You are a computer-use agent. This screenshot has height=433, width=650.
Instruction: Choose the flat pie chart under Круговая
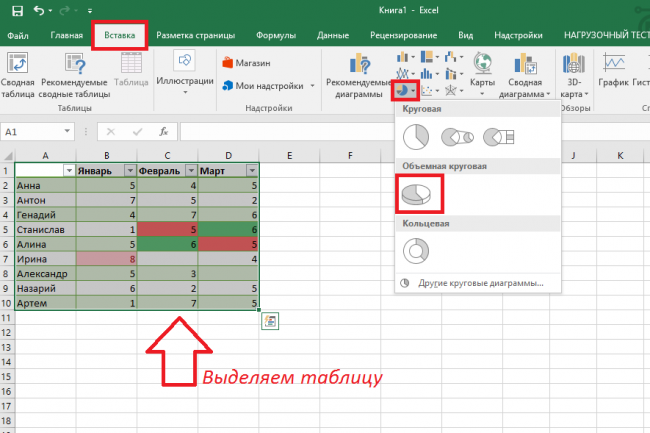(416, 137)
